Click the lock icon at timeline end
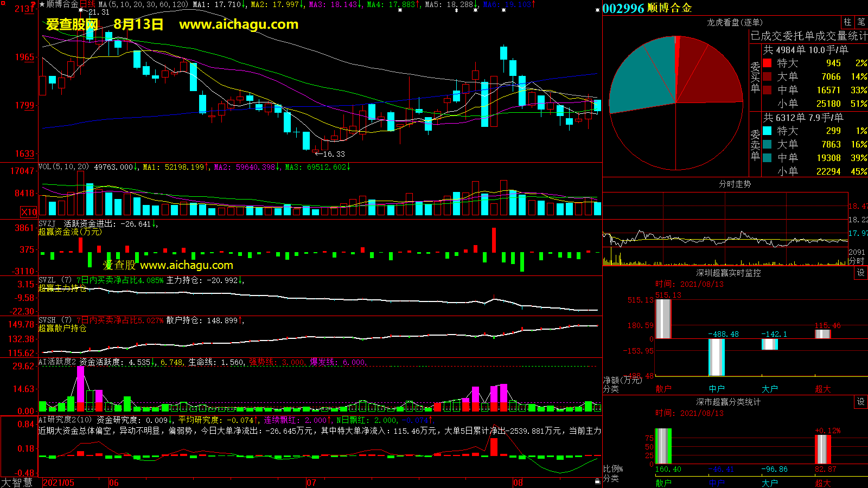The width and height of the screenshot is (868, 488). pos(597,481)
